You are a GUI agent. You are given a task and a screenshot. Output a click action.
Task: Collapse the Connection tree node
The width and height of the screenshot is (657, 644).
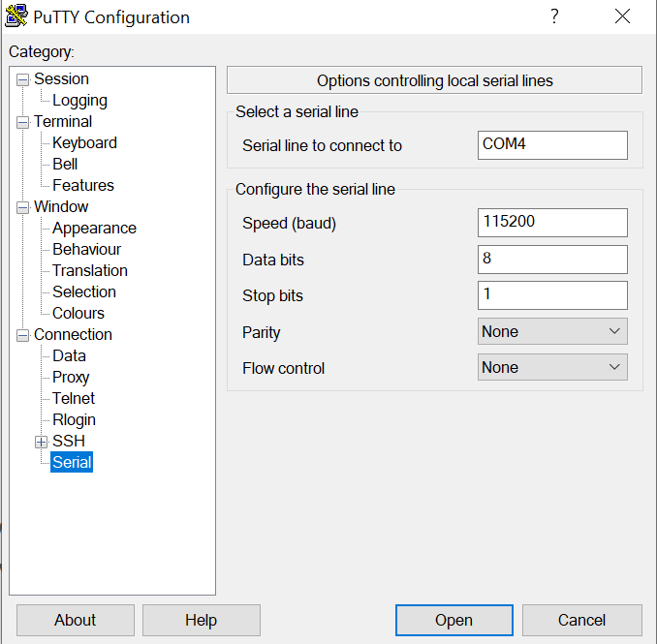click(22, 335)
